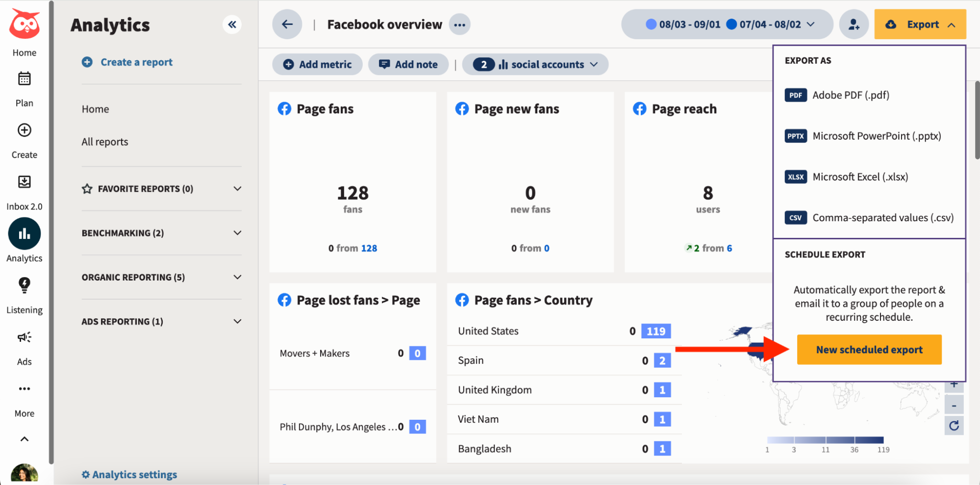Expand Favorite Reports section
Screen dimensions: 980x485
point(162,189)
